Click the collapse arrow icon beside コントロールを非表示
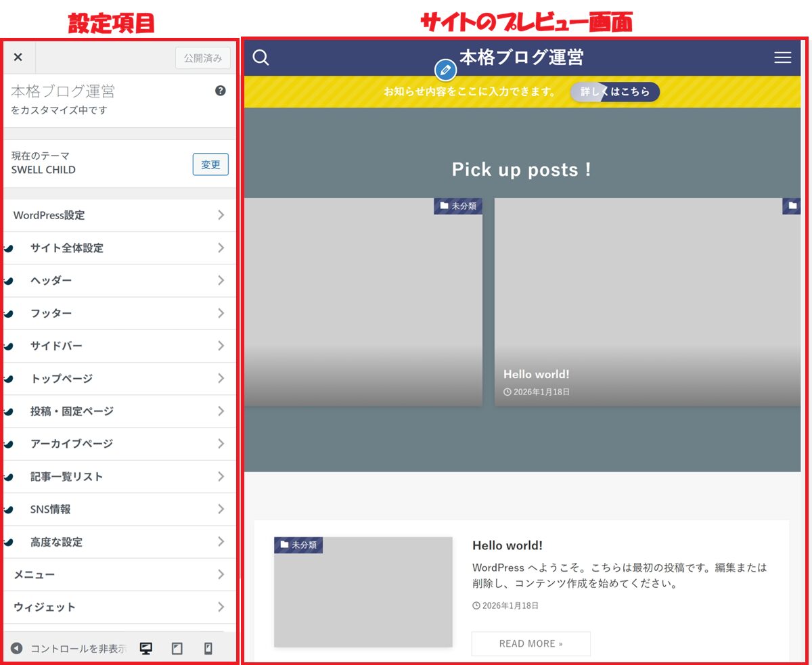The height and width of the screenshot is (665, 812). [16, 648]
